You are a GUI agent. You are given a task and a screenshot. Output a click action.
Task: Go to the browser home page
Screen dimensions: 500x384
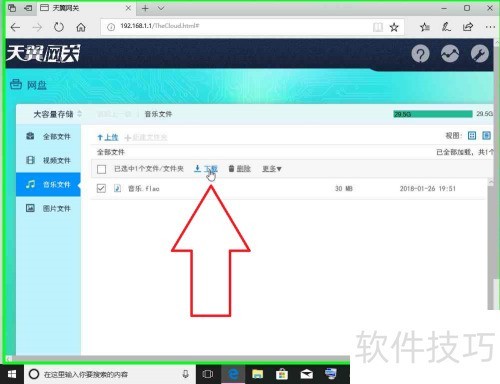[x=81, y=27]
